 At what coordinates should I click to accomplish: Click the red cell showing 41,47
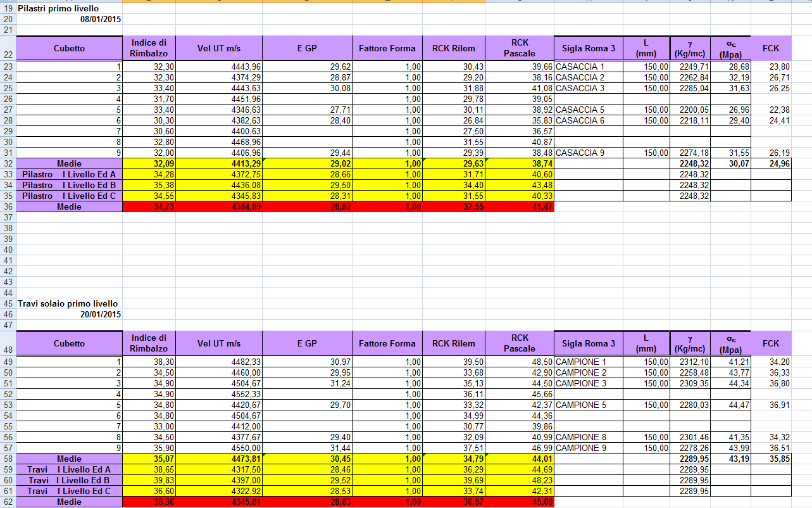click(x=520, y=206)
